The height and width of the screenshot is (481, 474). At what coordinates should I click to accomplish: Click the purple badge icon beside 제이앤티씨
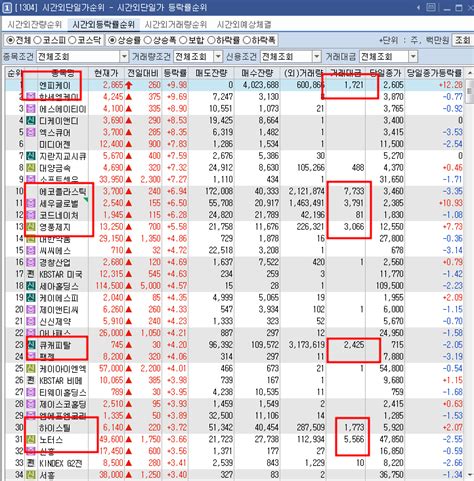pos(31,310)
